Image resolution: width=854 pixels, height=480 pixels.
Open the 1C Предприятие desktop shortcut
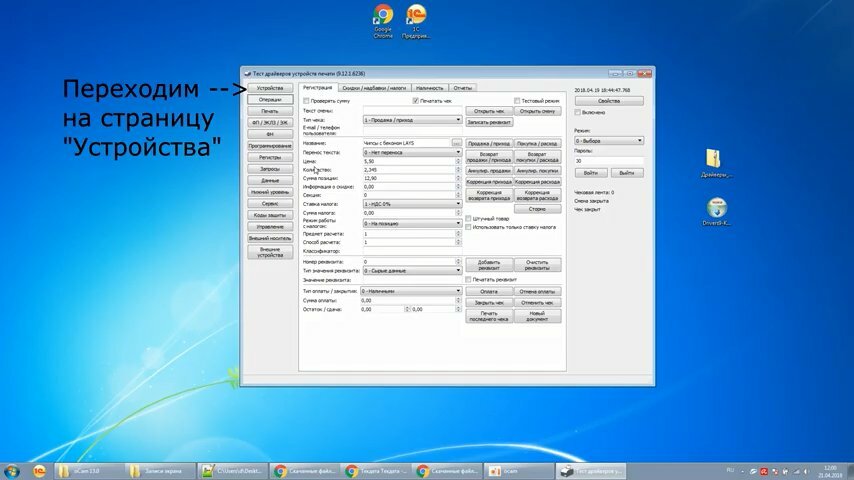pos(416,21)
